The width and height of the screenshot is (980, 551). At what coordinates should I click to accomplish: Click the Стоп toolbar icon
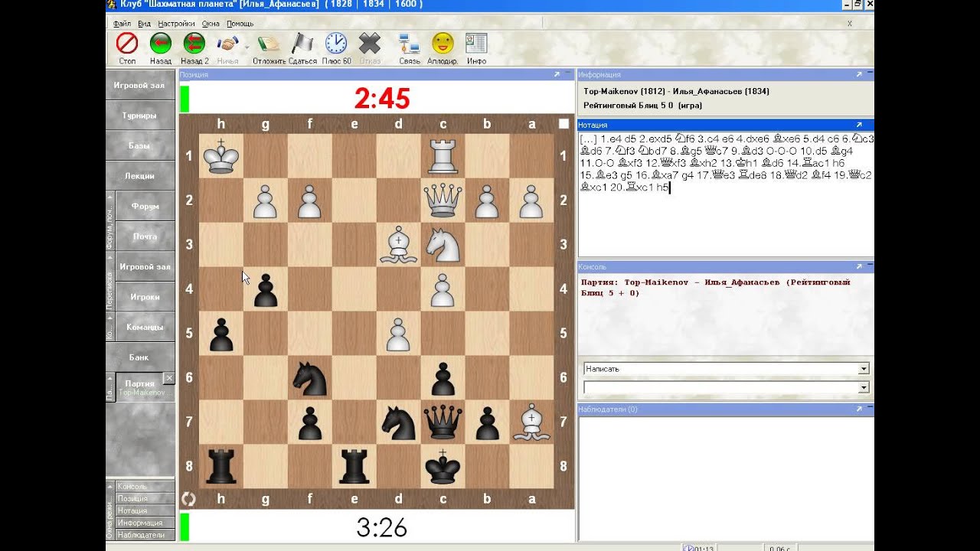[127, 43]
